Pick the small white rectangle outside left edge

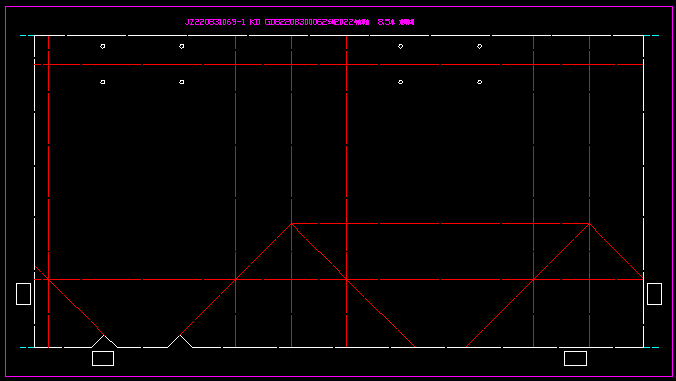[x=23, y=294]
